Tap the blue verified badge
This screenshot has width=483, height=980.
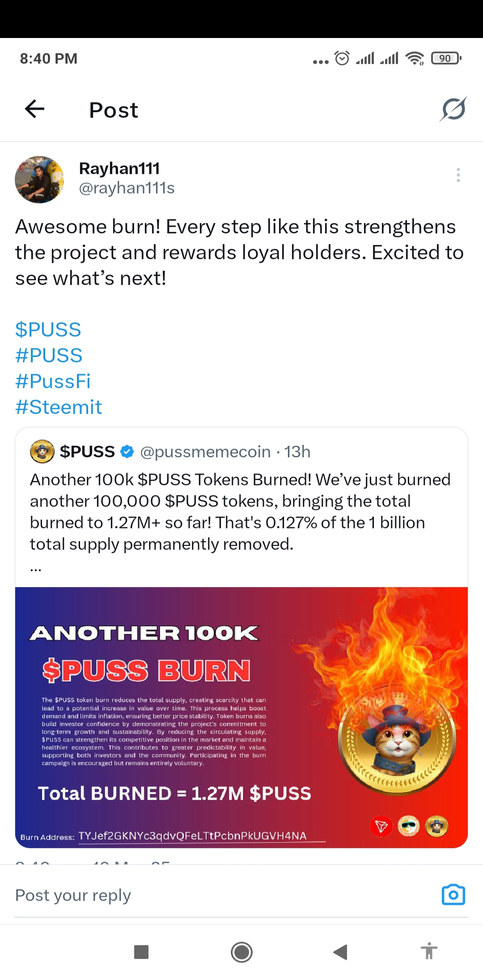[x=127, y=452]
